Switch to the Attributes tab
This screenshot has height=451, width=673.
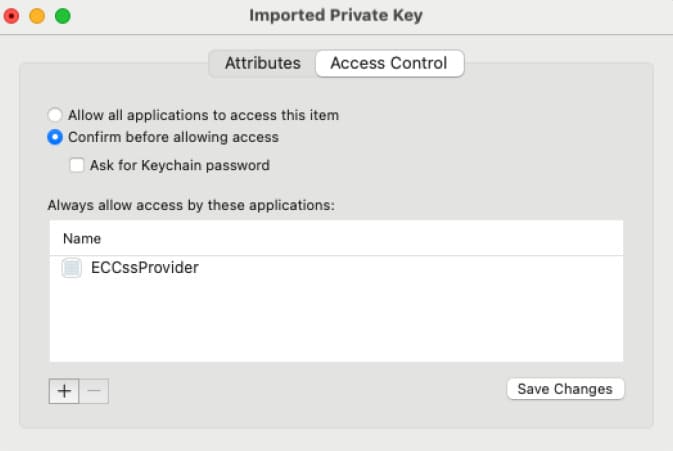[x=262, y=63]
